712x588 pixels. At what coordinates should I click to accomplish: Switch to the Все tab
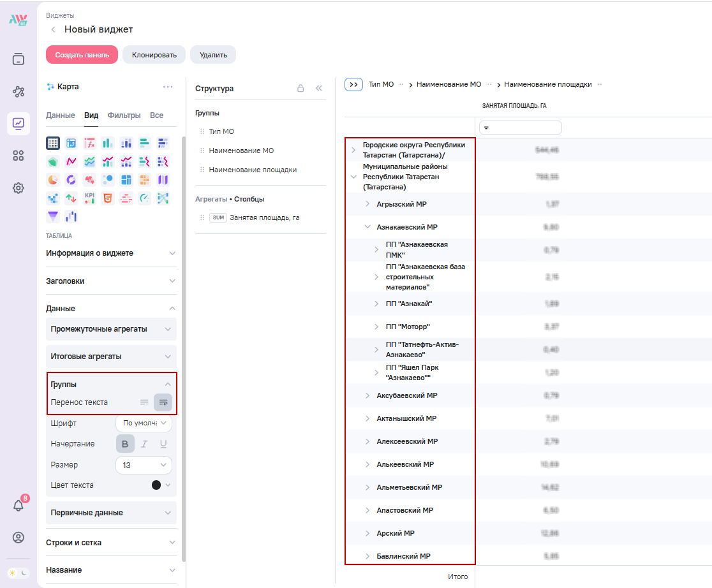coord(157,115)
